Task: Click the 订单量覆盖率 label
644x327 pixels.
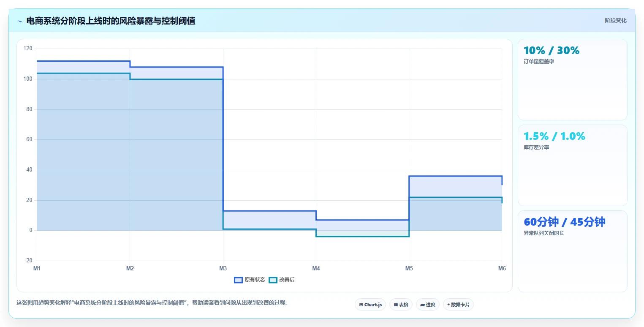Action: pyautogui.click(x=539, y=62)
